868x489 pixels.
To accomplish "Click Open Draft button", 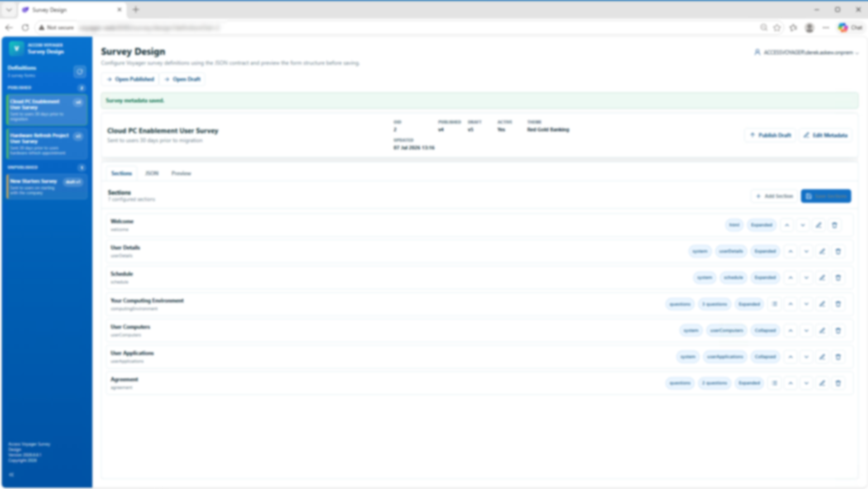I will point(182,79).
